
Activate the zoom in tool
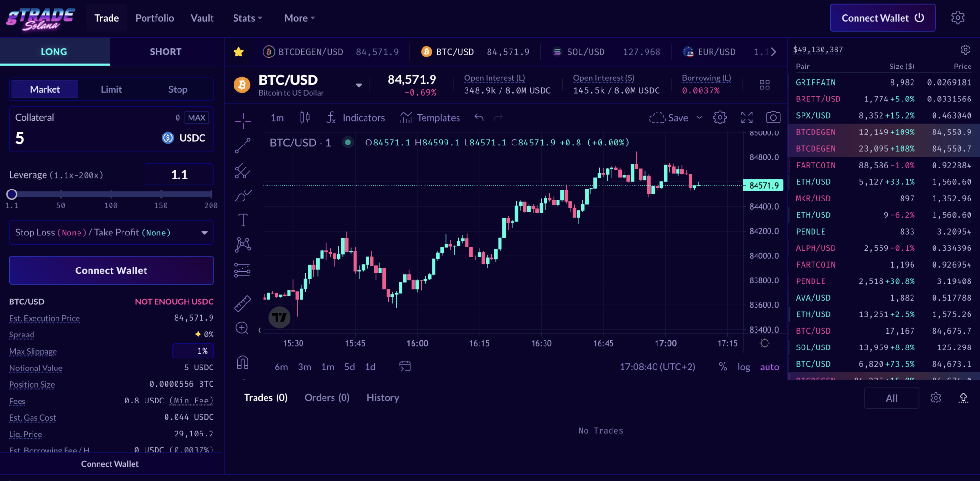click(x=243, y=328)
